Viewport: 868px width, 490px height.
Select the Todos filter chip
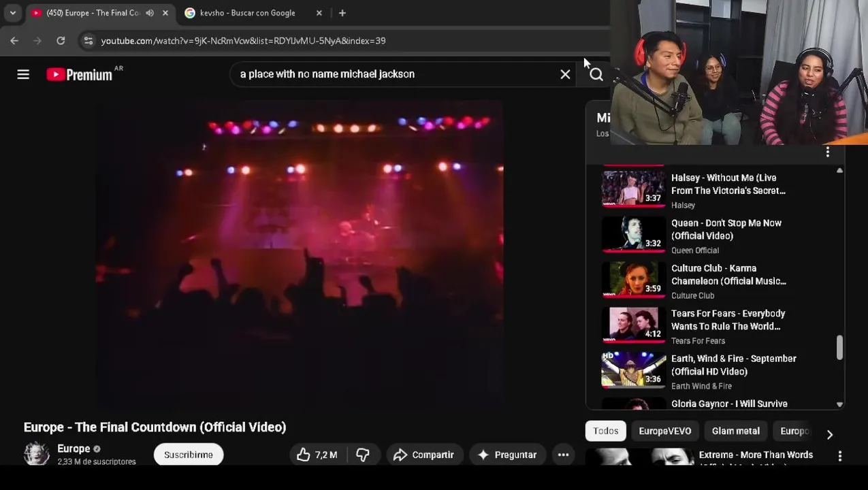tap(605, 431)
